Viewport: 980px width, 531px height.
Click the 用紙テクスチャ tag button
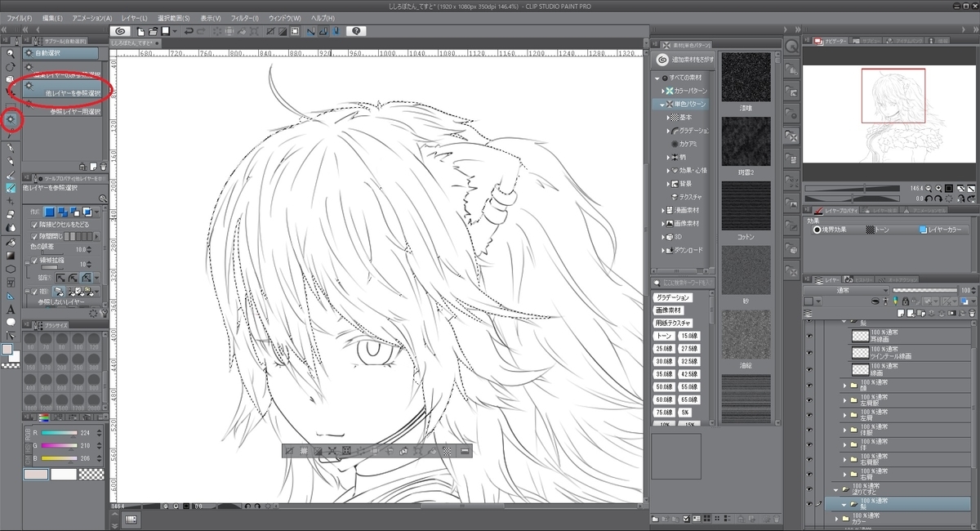tap(672, 323)
